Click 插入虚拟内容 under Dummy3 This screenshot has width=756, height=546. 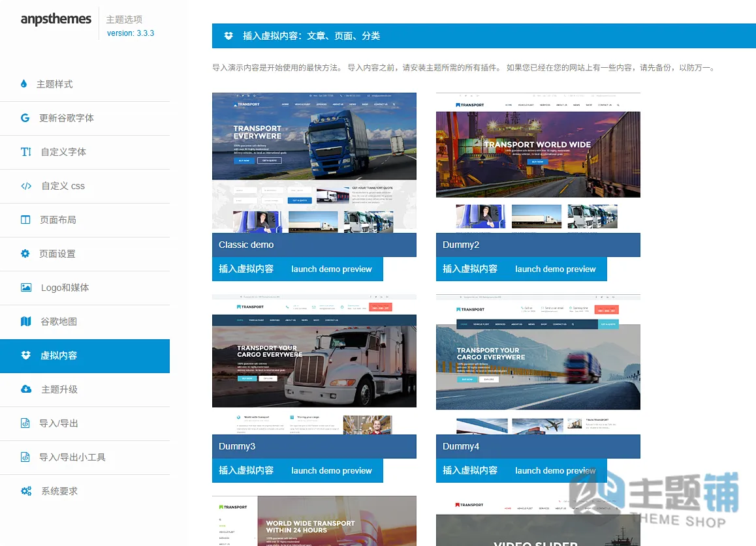click(246, 470)
